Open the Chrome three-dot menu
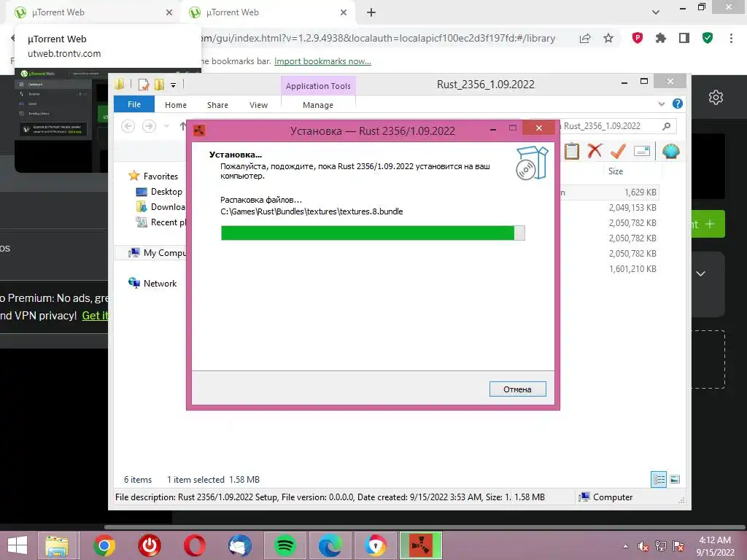This screenshot has width=747, height=560. (731, 38)
